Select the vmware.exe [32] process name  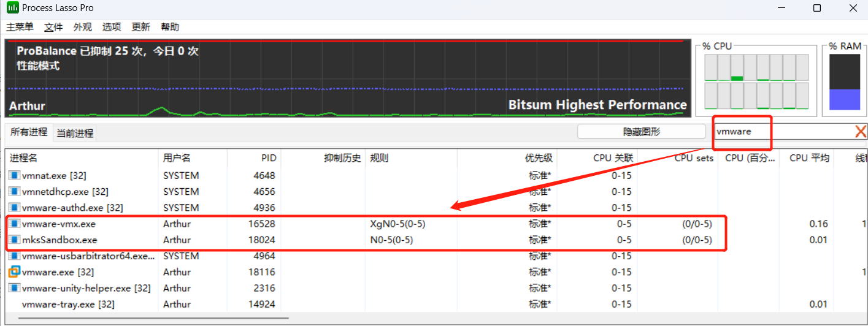pyautogui.click(x=57, y=271)
